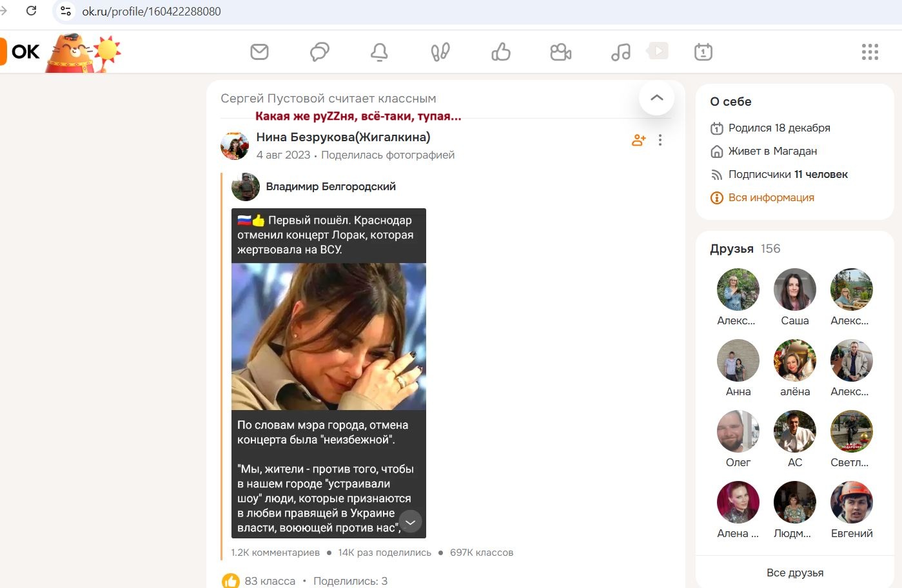Screen dimensions: 902x588
Task: Add Нина Безрукова as friend via person icon
Action: 638,139
